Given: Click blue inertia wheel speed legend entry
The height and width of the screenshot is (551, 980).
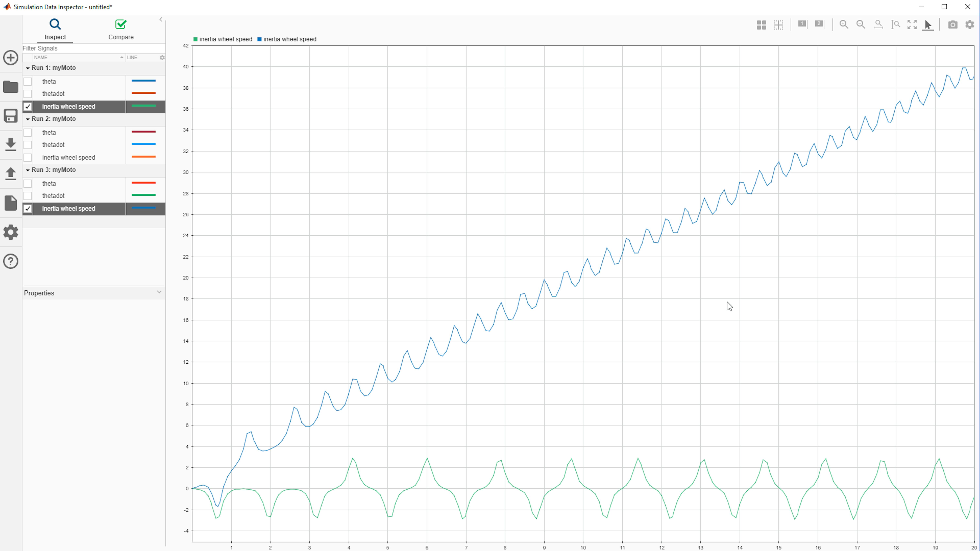Looking at the screenshot, I should coord(287,39).
